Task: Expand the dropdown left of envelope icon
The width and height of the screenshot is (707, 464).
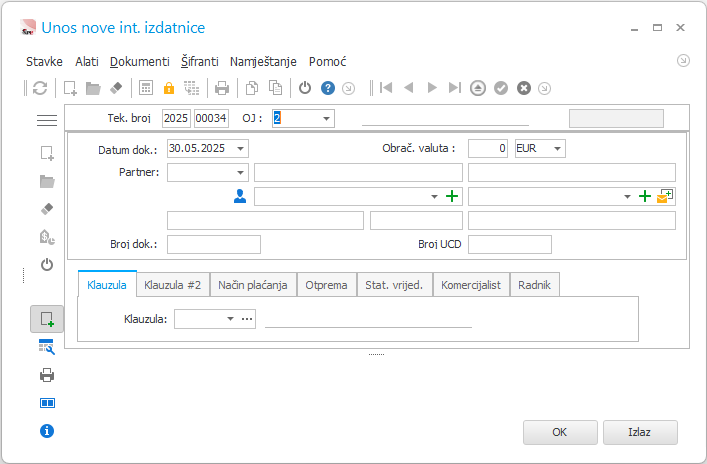Action: (627, 197)
